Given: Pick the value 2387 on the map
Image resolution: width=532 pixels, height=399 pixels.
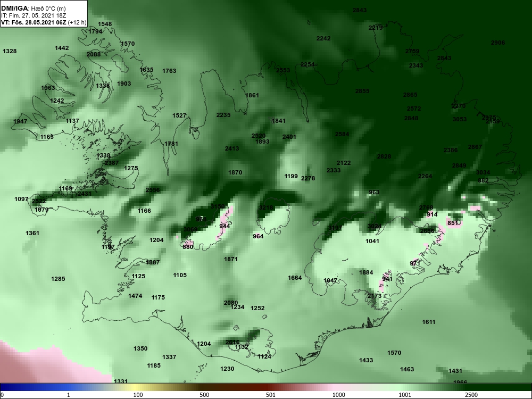Looking at the screenshot, I should pyautogui.click(x=112, y=163).
